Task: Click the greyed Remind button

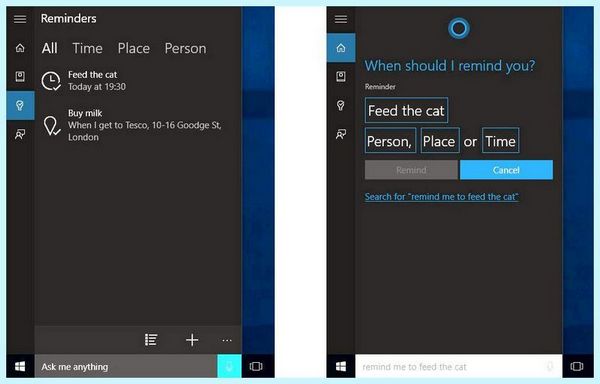Action: coord(411,170)
